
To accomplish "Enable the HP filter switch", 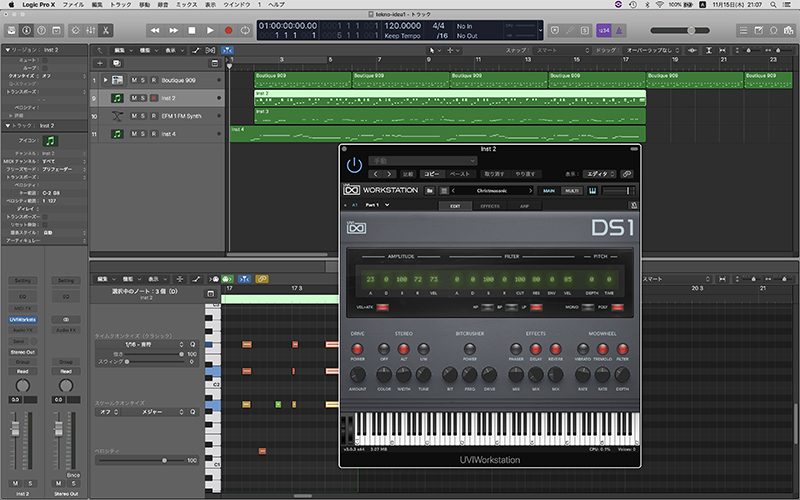I will (x=487, y=307).
